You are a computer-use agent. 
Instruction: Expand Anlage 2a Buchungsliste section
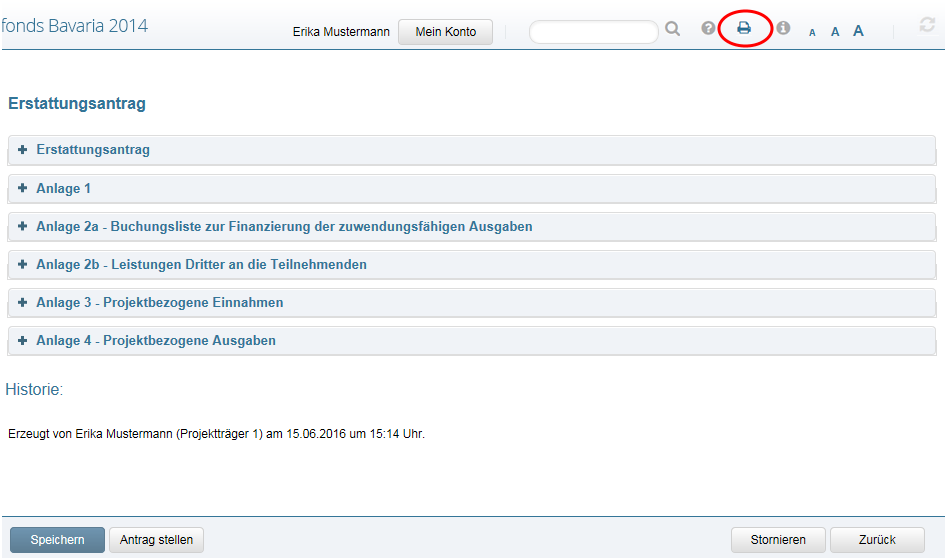pos(283,227)
